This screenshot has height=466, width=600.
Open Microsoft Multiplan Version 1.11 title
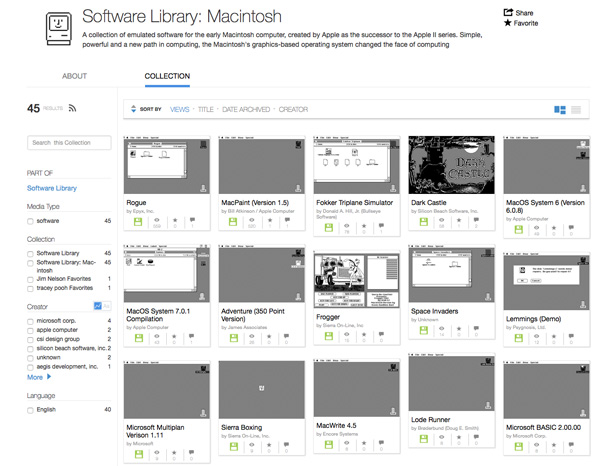tap(155, 431)
